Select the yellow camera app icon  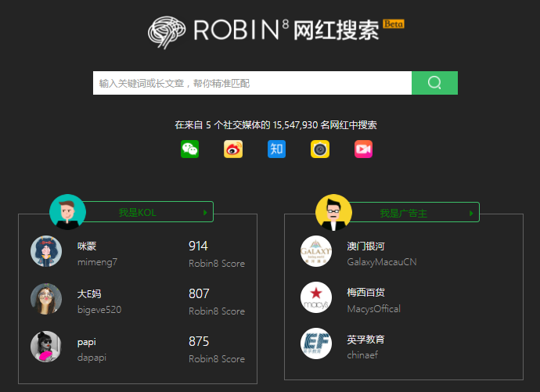(320, 149)
